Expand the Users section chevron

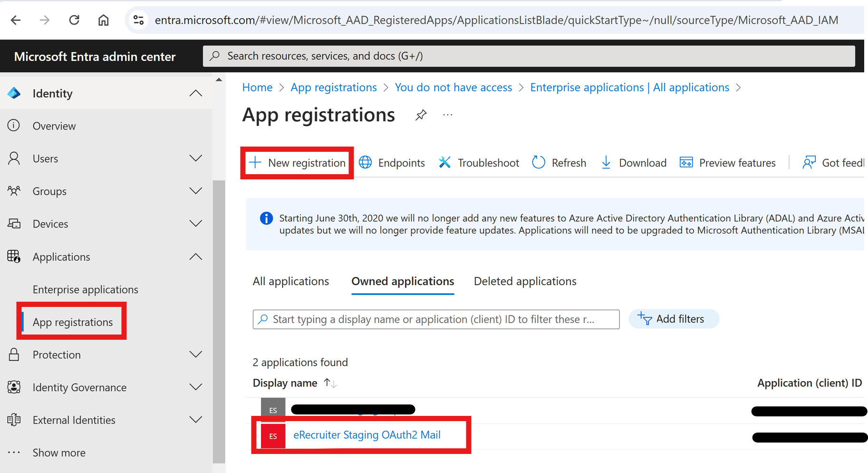[x=196, y=158]
